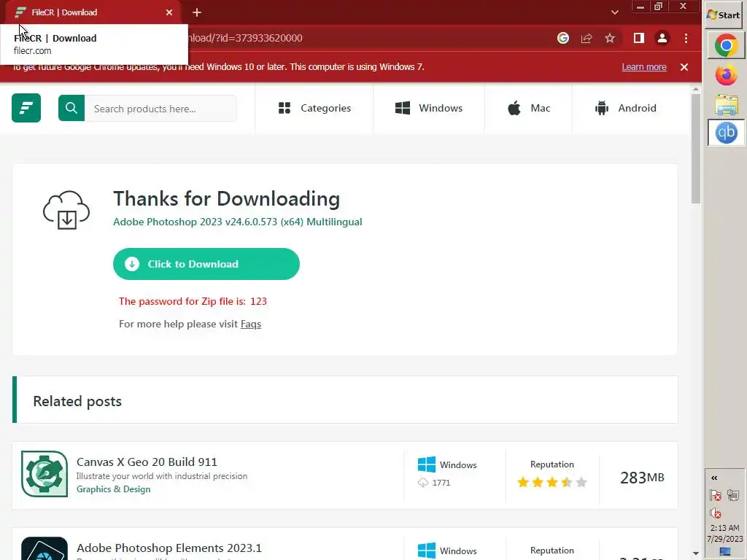Click the star rating on Canvas X Geo row
This screenshot has width=747, height=560.
[x=552, y=483]
